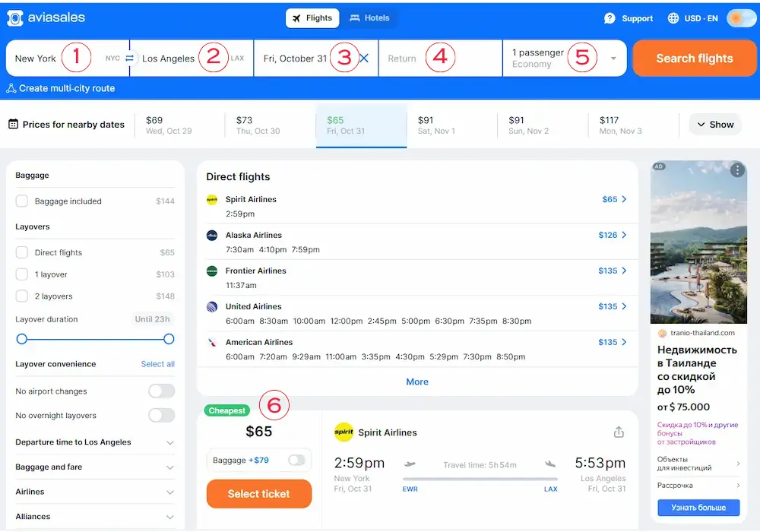
Task: Switch to the Hotels tab
Action: [369, 18]
